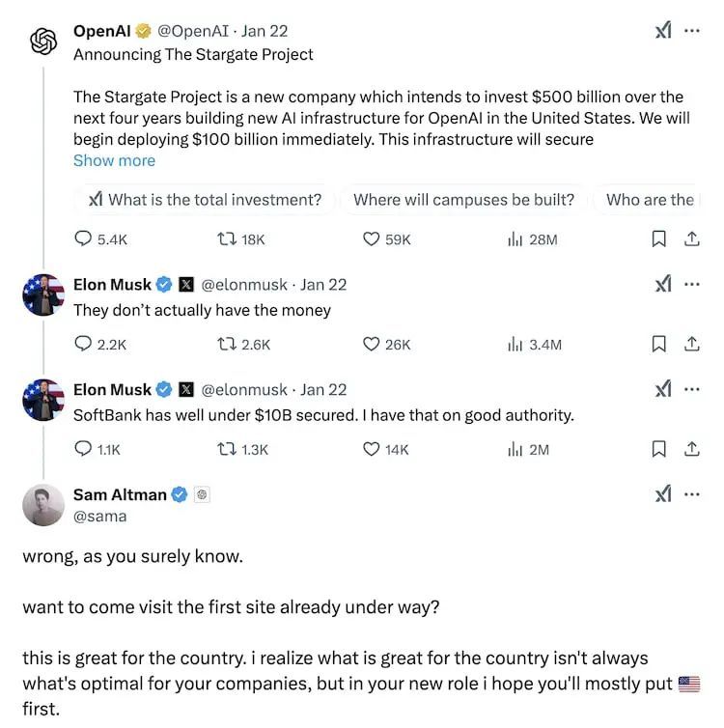This screenshot has height=728, width=724.
Task: Open Sam Altman's profile photo
Action: pos(43,504)
